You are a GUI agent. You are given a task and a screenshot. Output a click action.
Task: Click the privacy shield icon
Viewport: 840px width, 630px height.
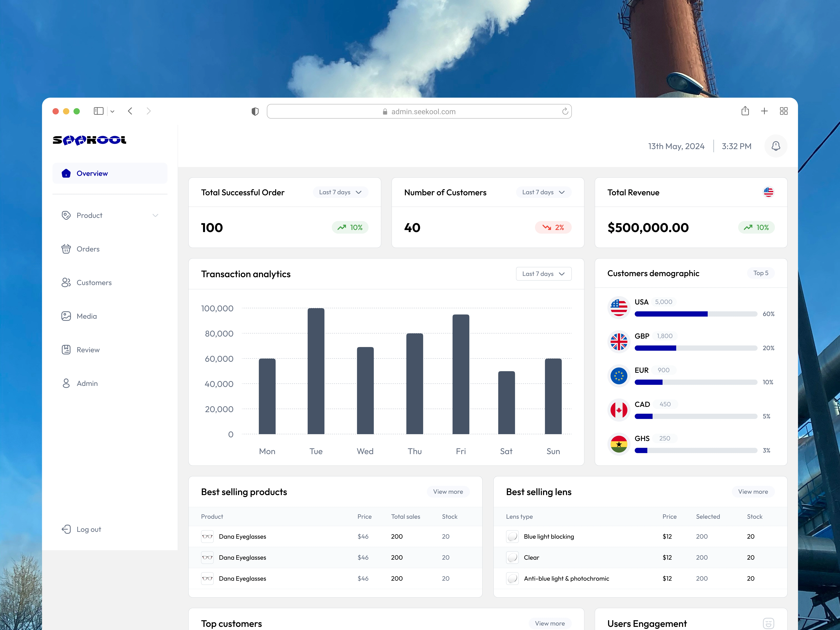tap(255, 111)
